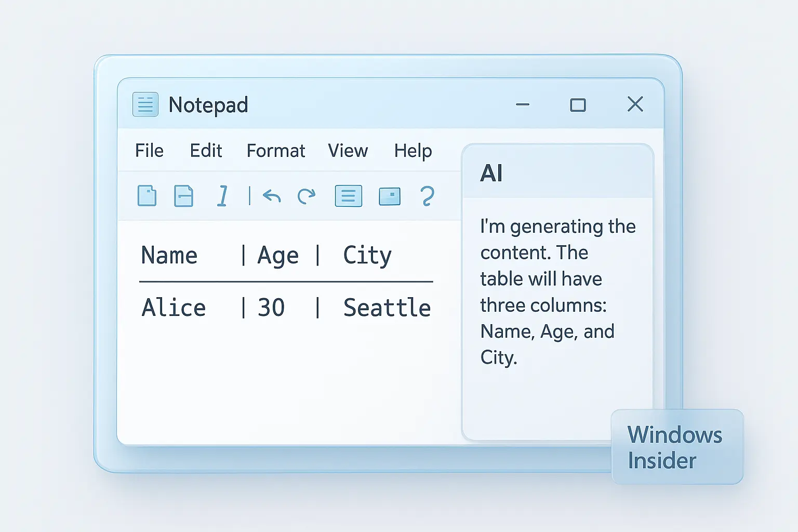Click the save file toolbar icon
This screenshot has width=798, height=532.
click(183, 196)
